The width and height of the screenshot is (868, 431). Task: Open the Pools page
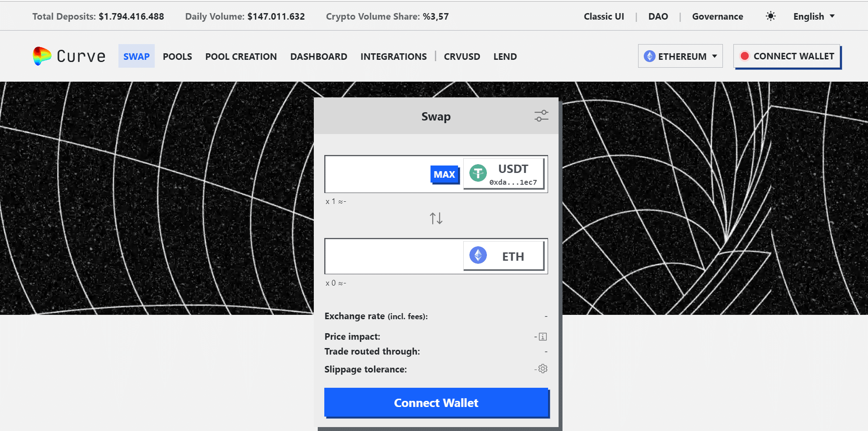click(177, 57)
